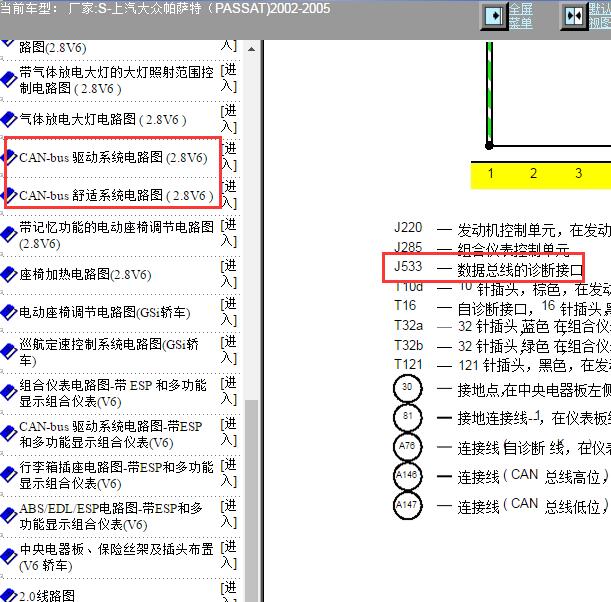Click the circled A76 connection symbol

pyautogui.click(x=407, y=446)
